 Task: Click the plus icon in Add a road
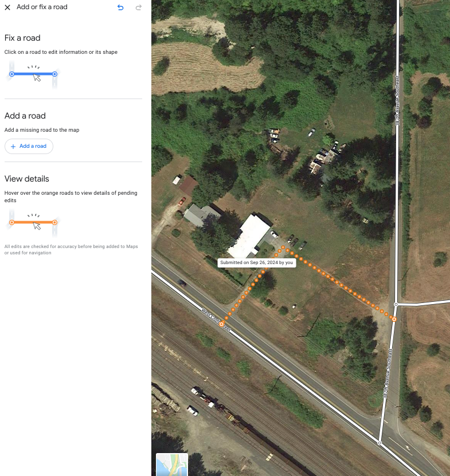click(13, 147)
